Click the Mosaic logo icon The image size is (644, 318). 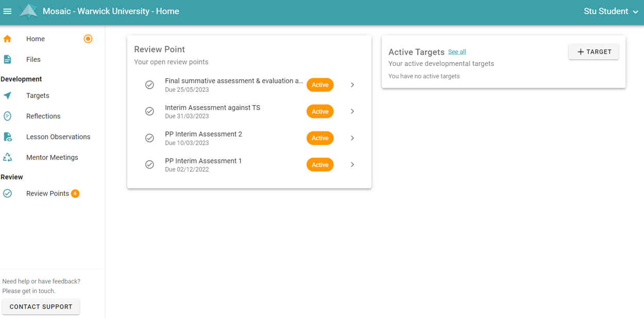point(28,11)
